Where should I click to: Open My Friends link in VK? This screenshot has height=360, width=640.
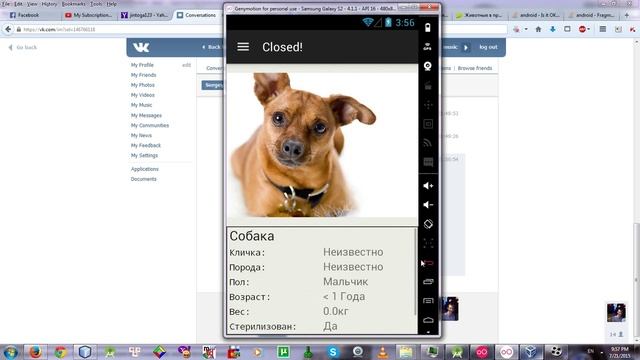(143, 75)
